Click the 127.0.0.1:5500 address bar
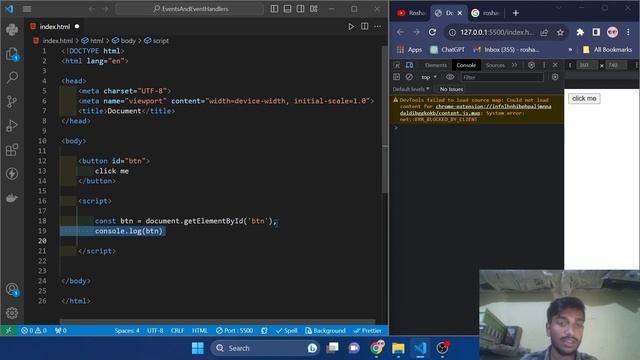The height and width of the screenshot is (360, 640). pyautogui.click(x=496, y=32)
